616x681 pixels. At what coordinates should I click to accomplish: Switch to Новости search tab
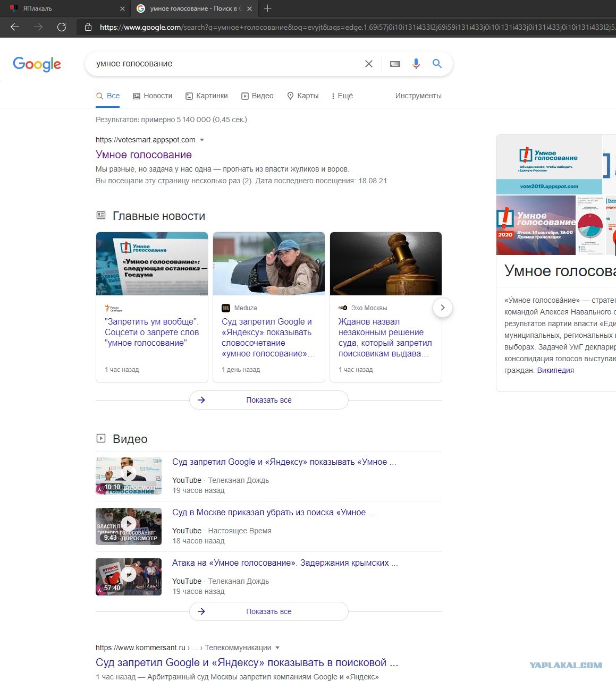(153, 96)
